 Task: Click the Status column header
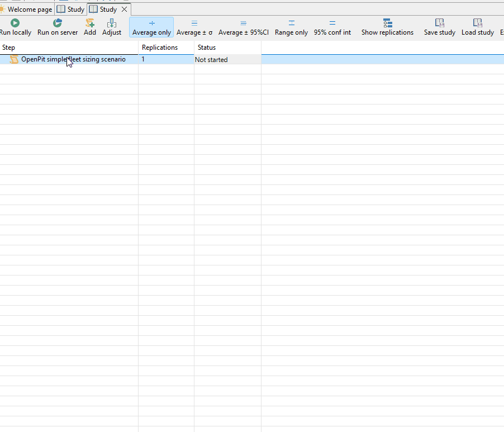pyautogui.click(x=227, y=48)
